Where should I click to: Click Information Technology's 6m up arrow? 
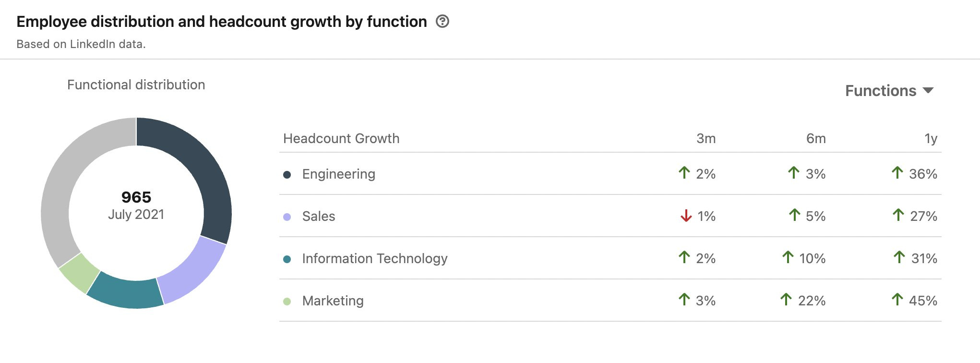[788, 257]
